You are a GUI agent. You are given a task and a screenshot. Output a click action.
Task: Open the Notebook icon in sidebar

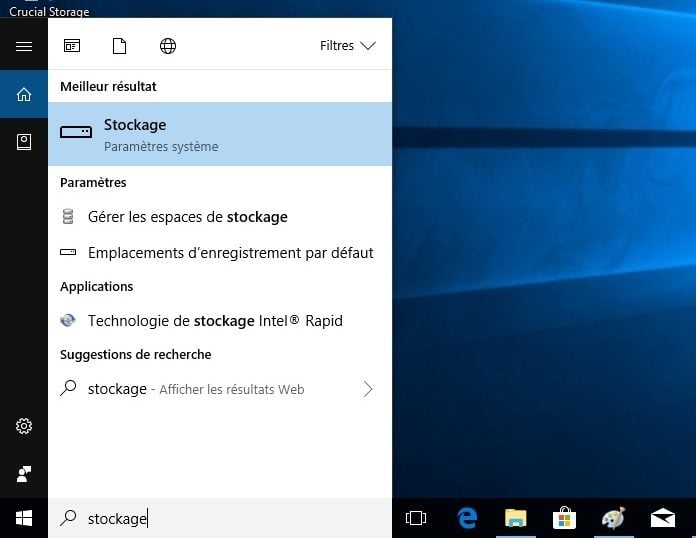pyautogui.click(x=24, y=142)
